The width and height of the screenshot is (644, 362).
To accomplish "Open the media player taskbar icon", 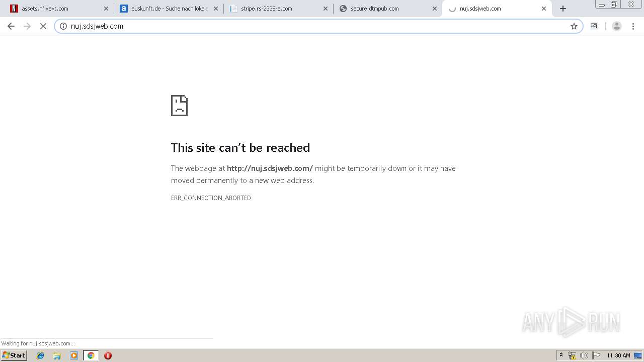I will point(74,355).
